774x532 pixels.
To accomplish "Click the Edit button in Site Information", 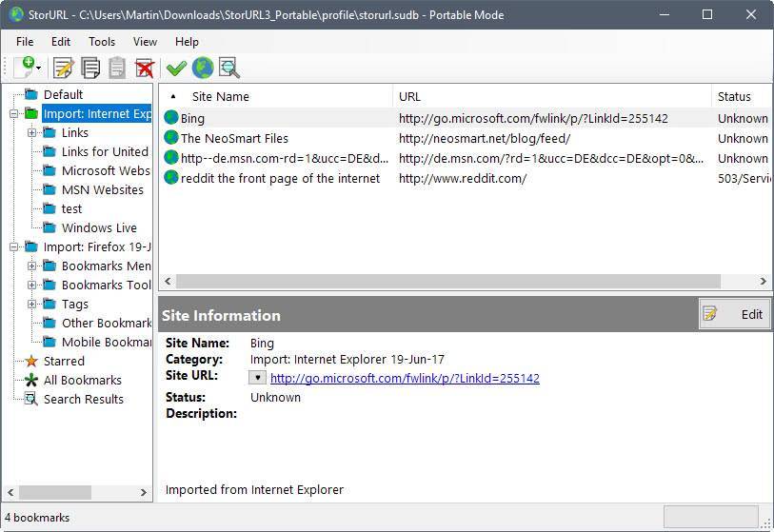I will click(735, 314).
